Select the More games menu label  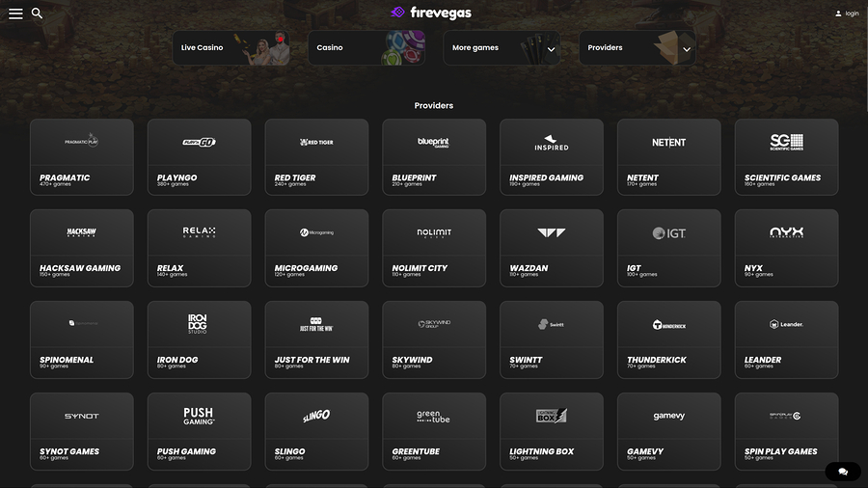(475, 47)
